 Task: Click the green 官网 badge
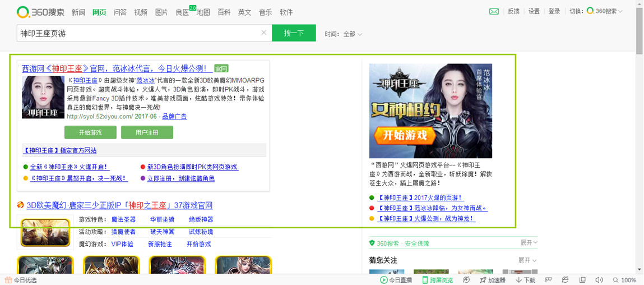(x=221, y=68)
